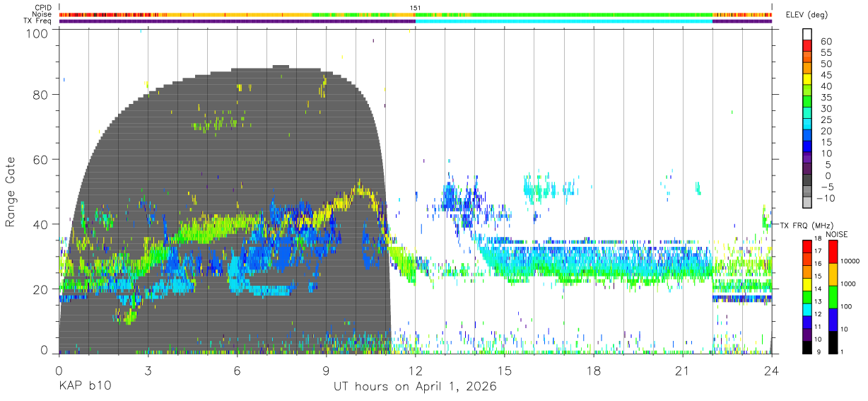Image resolution: width=868 pixels, height=401 pixels.
Task: Click the x-axis tick label 21
Action: coord(683,371)
